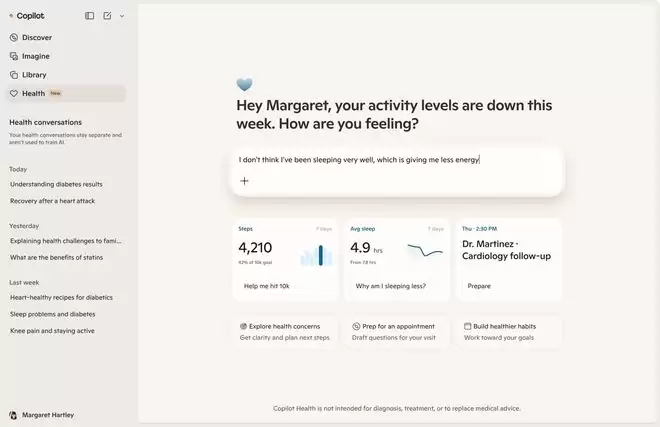660x427 pixels.
Task: Click the Explore health concerns icon
Action: 244,326
